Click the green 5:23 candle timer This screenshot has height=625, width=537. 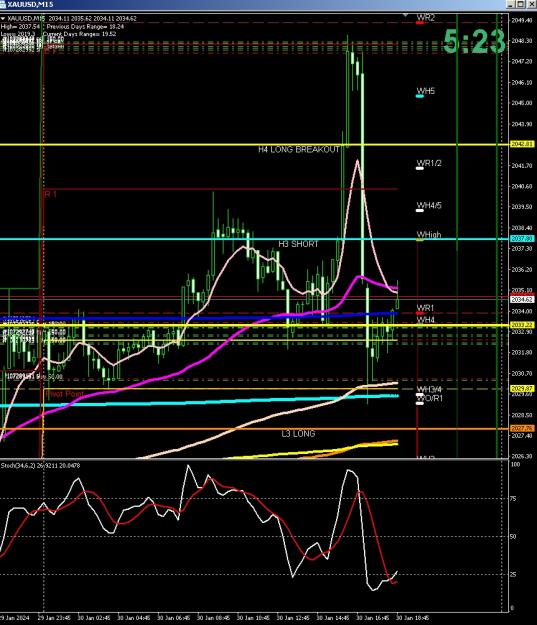474,41
